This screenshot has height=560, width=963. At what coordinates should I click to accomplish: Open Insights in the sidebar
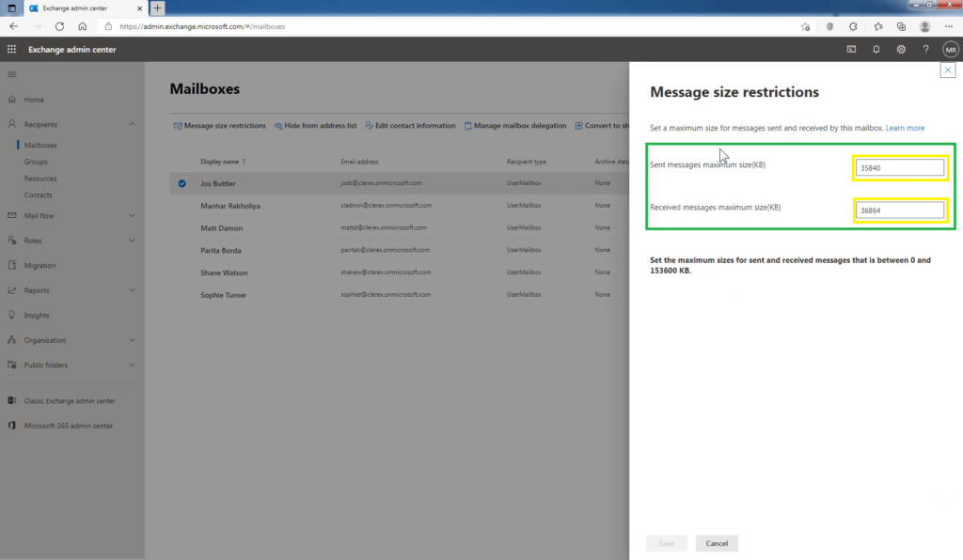click(x=37, y=316)
